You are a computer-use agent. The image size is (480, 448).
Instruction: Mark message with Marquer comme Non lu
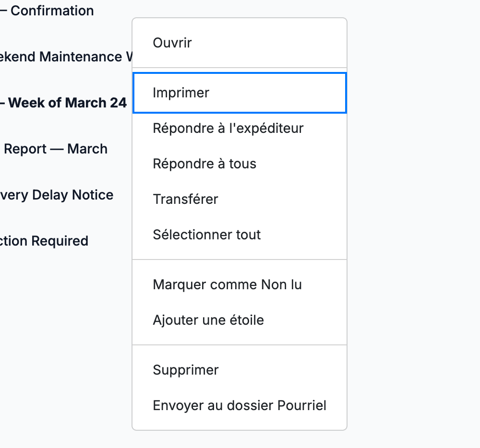click(240, 284)
